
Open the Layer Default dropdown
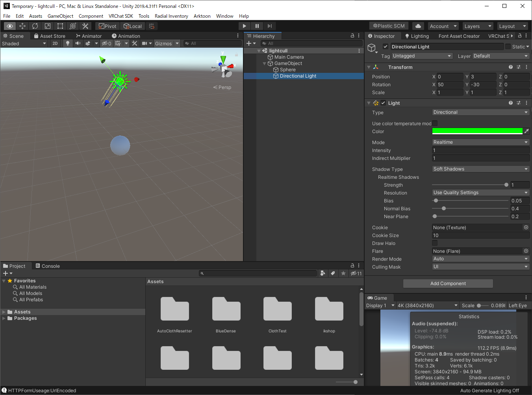click(x=501, y=56)
